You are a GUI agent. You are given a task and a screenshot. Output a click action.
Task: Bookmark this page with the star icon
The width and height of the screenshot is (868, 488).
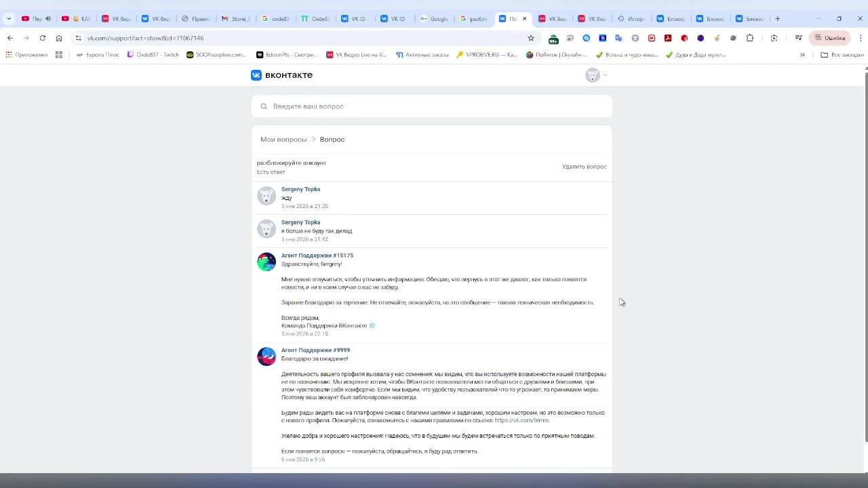point(531,38)
